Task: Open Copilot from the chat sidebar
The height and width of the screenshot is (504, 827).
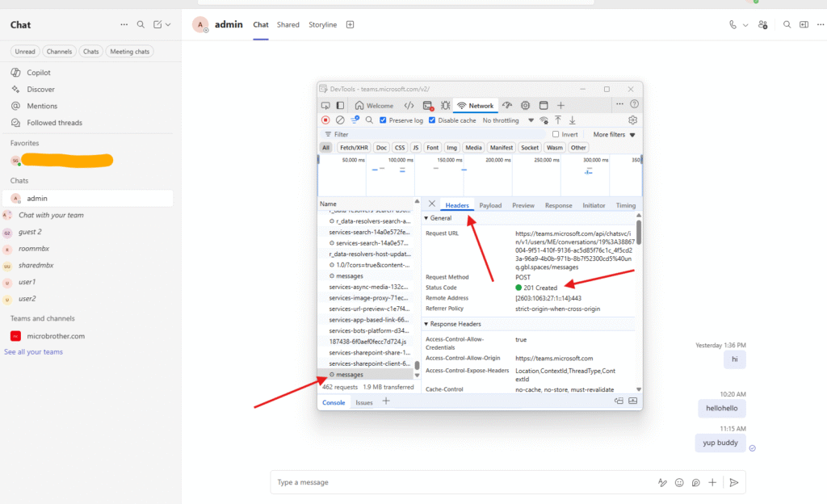Action: point(39,73)
